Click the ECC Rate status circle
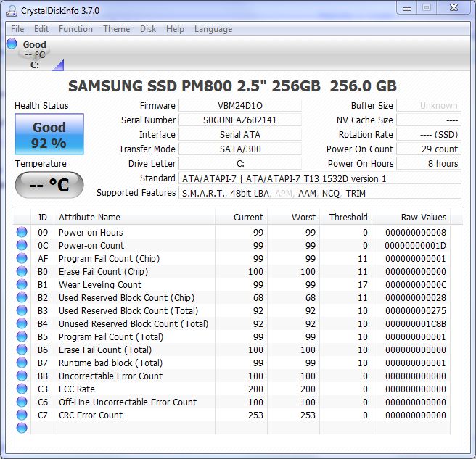This screenshot has width=476, height=459. [22, 389]
